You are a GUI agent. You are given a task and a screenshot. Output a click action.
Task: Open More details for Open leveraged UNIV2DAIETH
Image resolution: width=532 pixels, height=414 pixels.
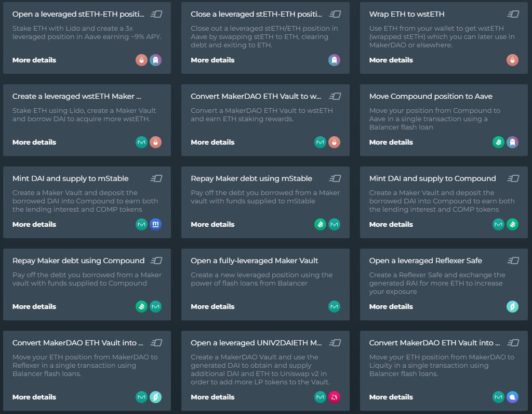[212, 397]
